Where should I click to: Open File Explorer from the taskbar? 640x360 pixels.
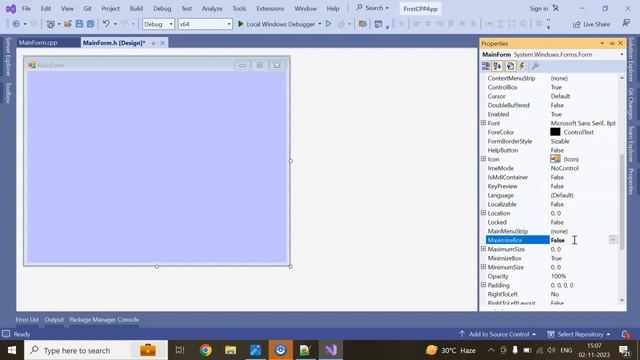[231, 350]
